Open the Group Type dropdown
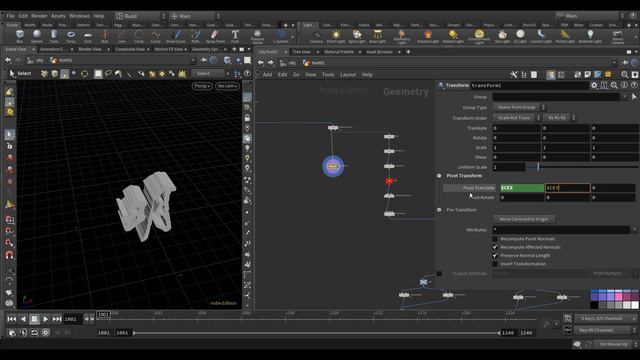Image resolution: width=640 pixels, height=360 pixels. click(x=519, y=107)
